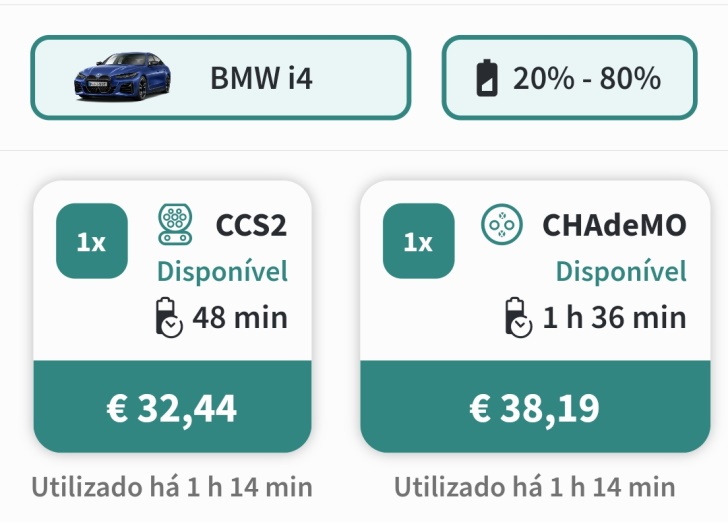Click the Utilizado há 1 h 14 min text under CCS2
The width and height of the screenshot is (728, 522).
pos(172,487)
